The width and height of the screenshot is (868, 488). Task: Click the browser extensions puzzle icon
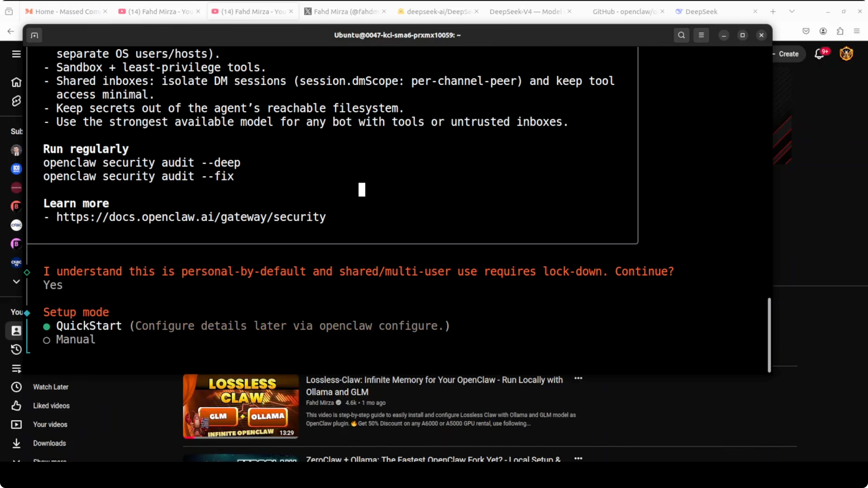[840, 31]
